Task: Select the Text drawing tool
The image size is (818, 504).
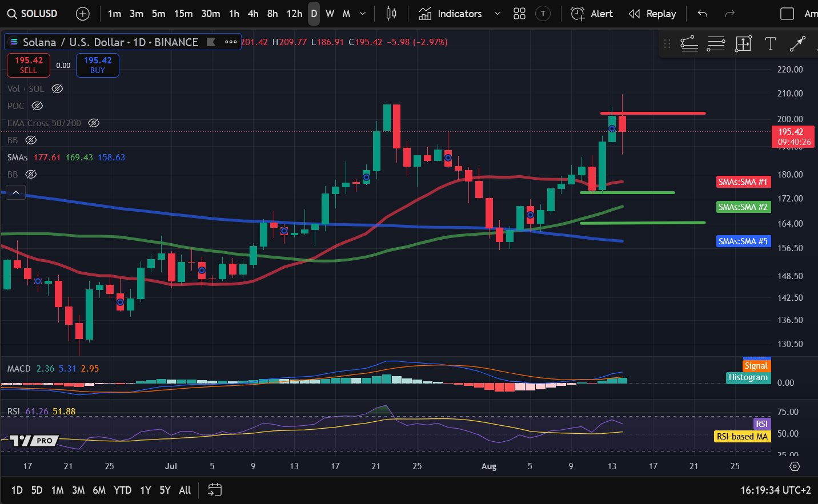Action: click(770, 43)
